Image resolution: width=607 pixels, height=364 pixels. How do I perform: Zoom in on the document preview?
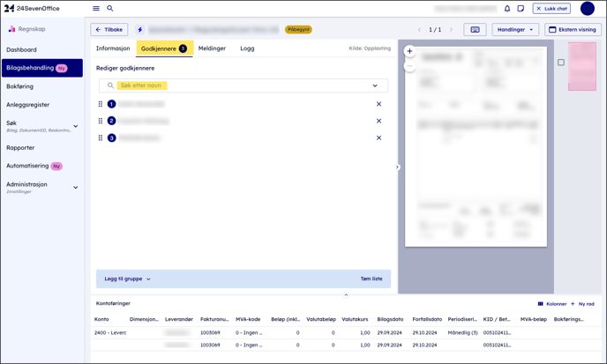pos(409,51)
